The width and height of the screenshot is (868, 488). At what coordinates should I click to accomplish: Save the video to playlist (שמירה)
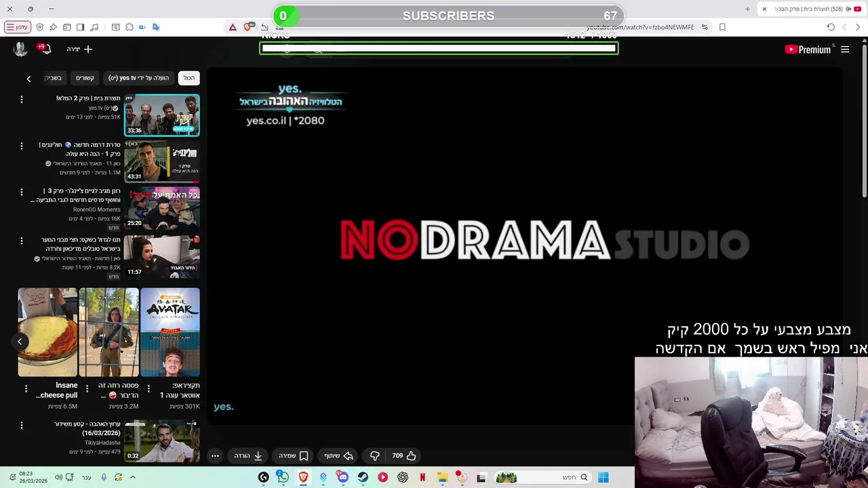click(x=294, y=455)
